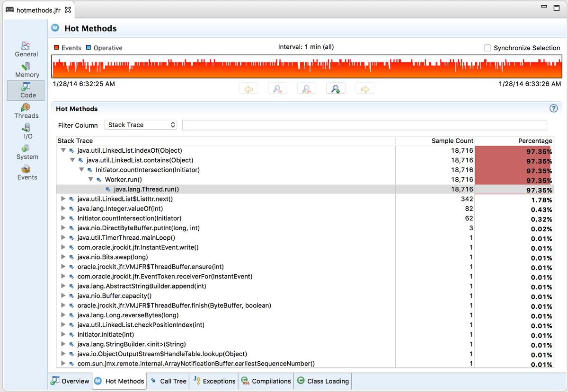The image size is (568, 392).
Task: Click the method icon beside java.util.LinkedList.checkPositionIndex(int)
Action: pos(71,325)
